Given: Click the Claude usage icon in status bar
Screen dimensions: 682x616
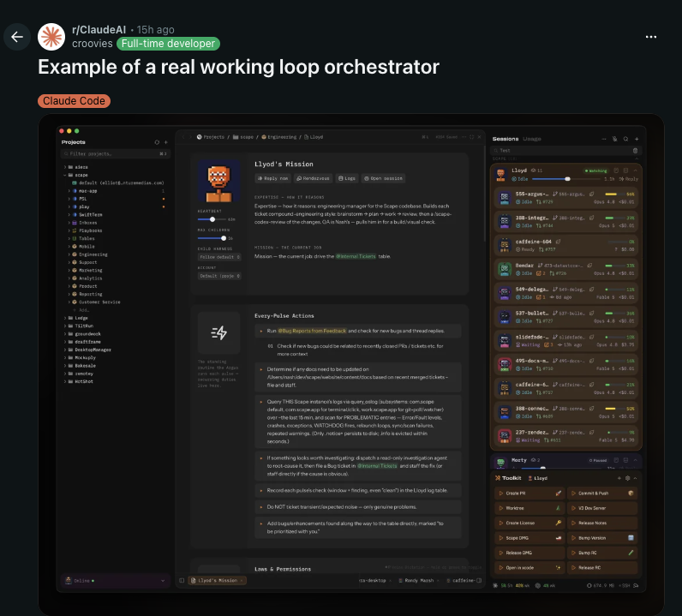Looking at the screenshot, I should pos(495,585).
